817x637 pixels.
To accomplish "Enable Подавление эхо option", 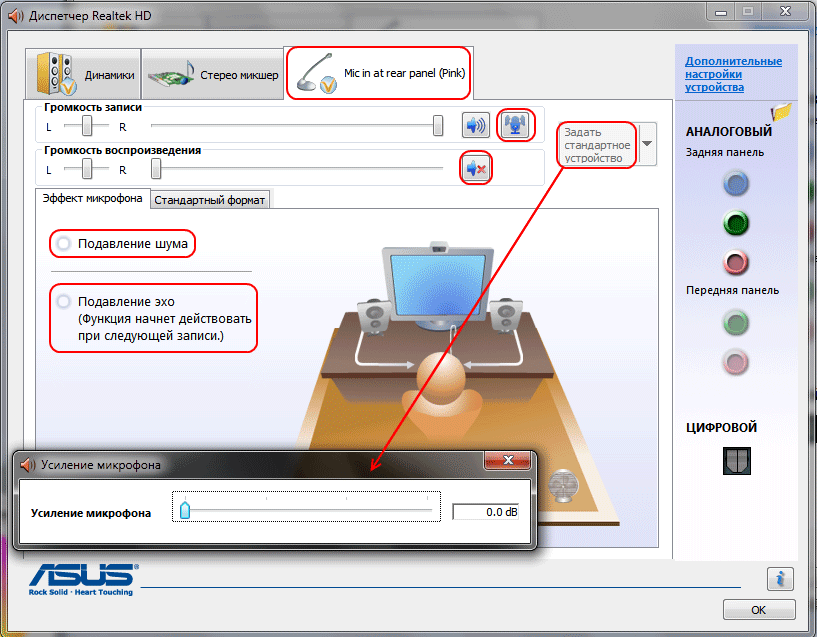I will pyautogui.click(x=64, y=301).
